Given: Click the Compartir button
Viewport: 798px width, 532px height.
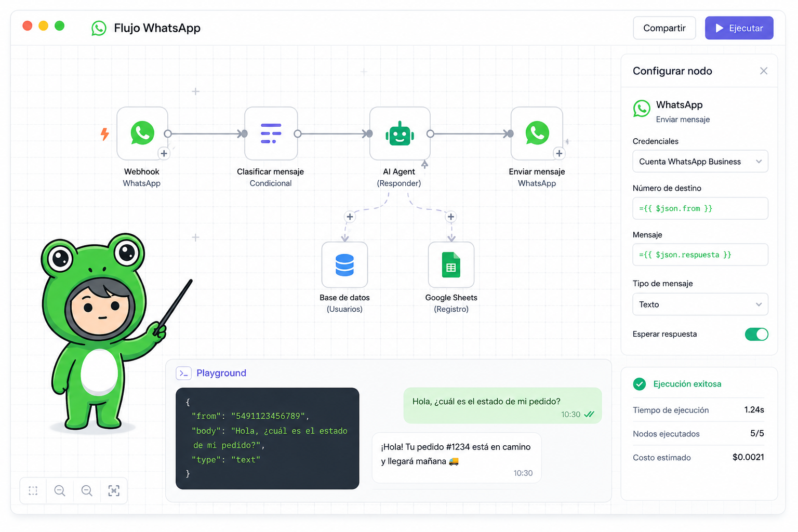Looking at the screenshot, I should (664, 28).
